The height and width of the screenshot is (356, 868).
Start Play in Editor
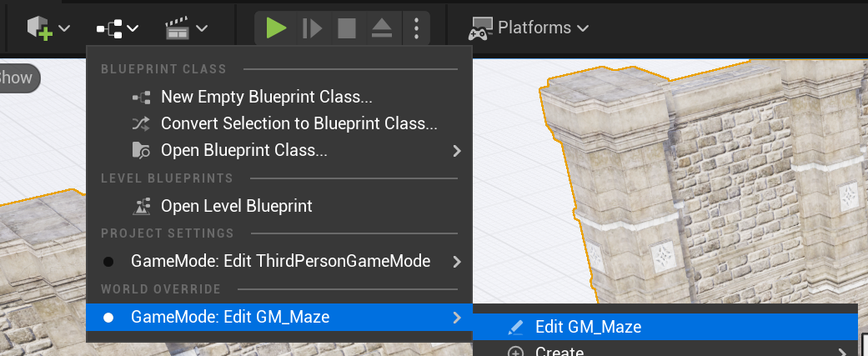tap(276, 28)
